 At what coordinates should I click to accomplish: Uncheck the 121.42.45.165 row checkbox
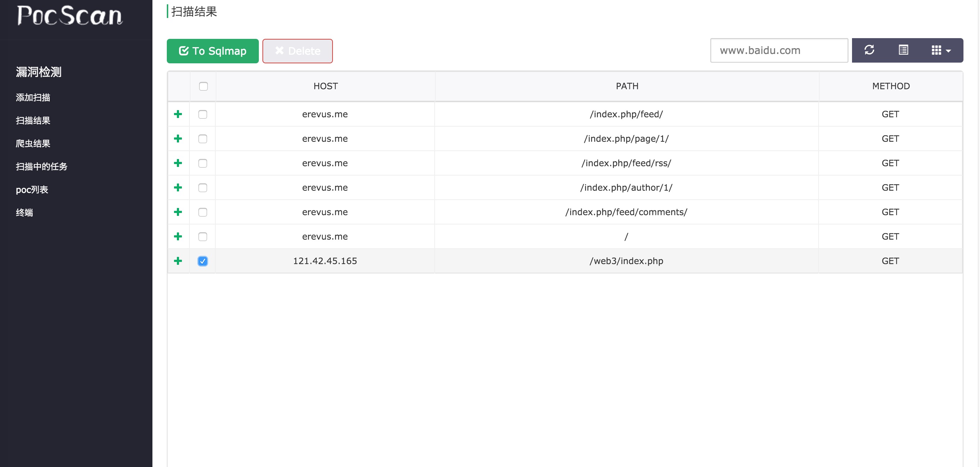tap(202, 261)
